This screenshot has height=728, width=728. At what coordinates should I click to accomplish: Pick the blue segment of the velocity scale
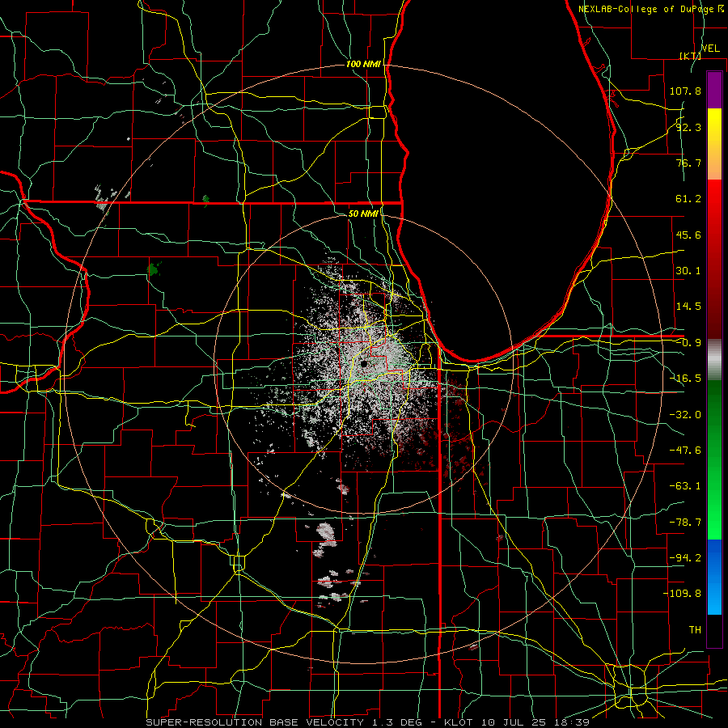coord(714,577)
